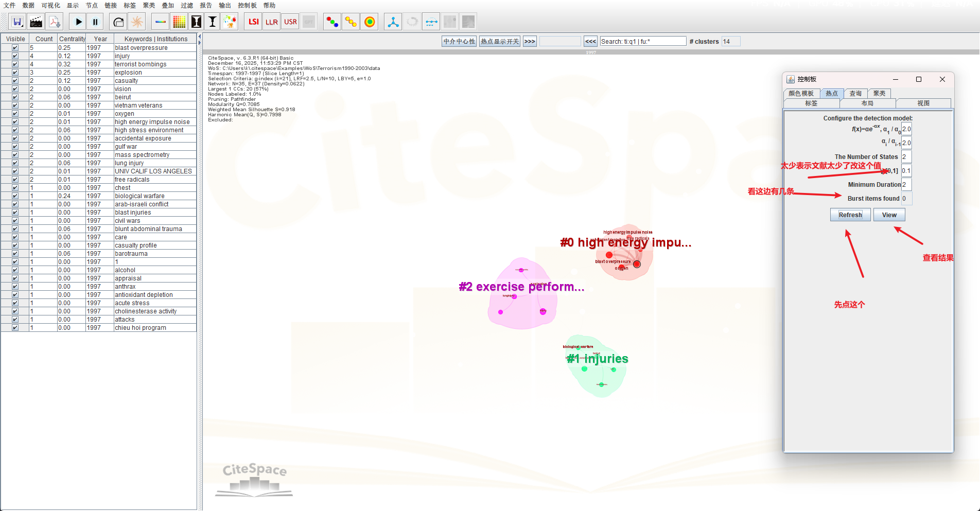Image resolution: width=980 pixels, height=511 pixels.
Task: Click the clapperboard movie icon
Action: point(36,22)
